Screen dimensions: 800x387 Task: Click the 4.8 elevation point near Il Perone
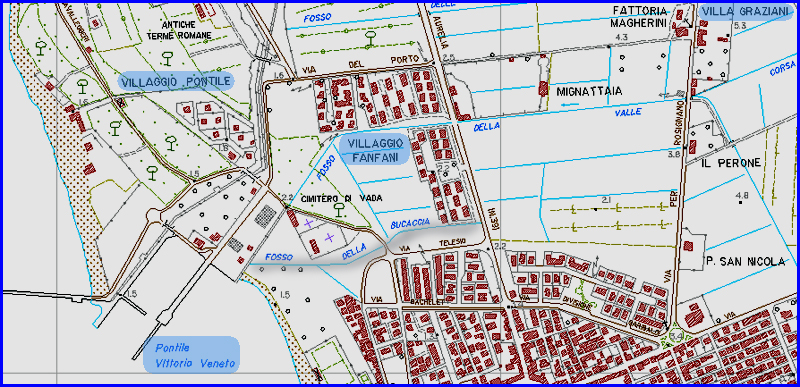pyautogui.click(x=742, y=195)
